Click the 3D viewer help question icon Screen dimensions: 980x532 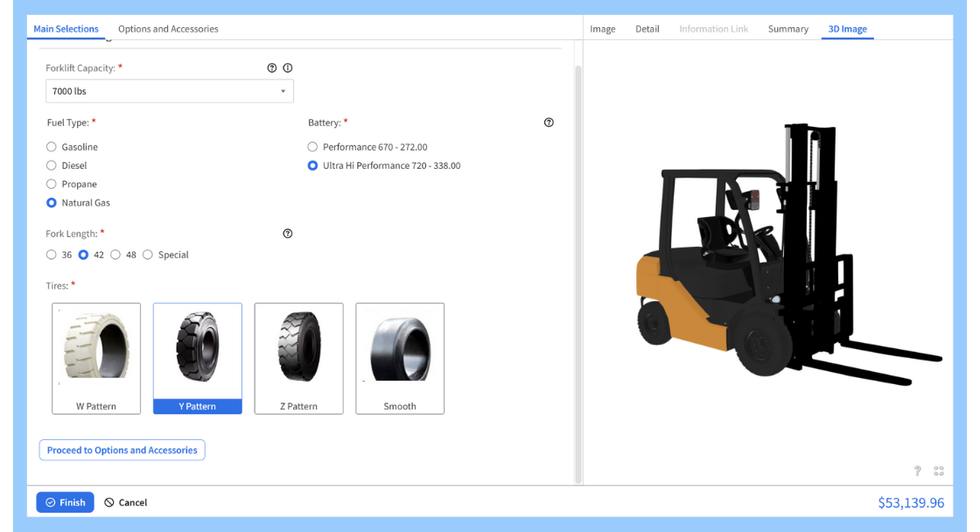coord(918,471)
